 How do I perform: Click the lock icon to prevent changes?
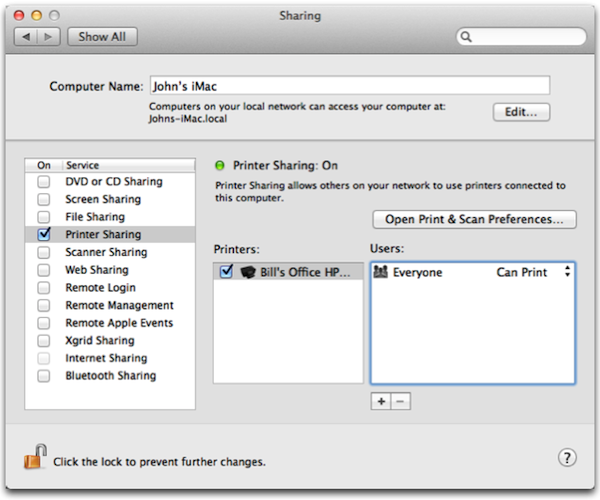[34, 459]
